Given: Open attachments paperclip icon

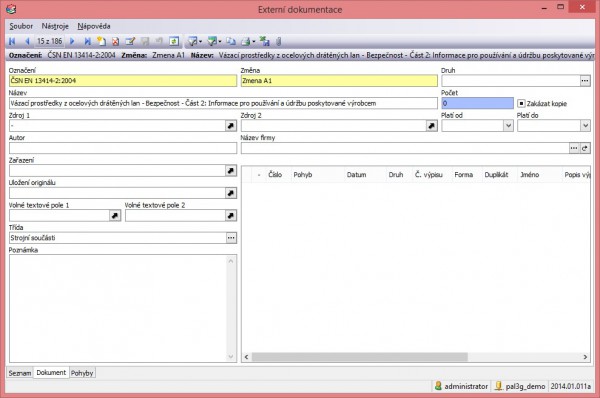Looking at the screenshot, I should tap(279, 41).
